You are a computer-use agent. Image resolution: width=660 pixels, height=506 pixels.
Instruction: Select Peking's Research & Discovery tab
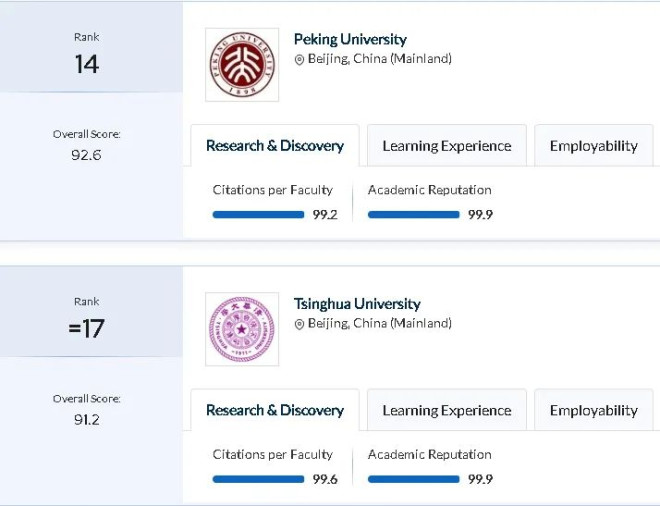pyautogui.click(x=274, y=146)
